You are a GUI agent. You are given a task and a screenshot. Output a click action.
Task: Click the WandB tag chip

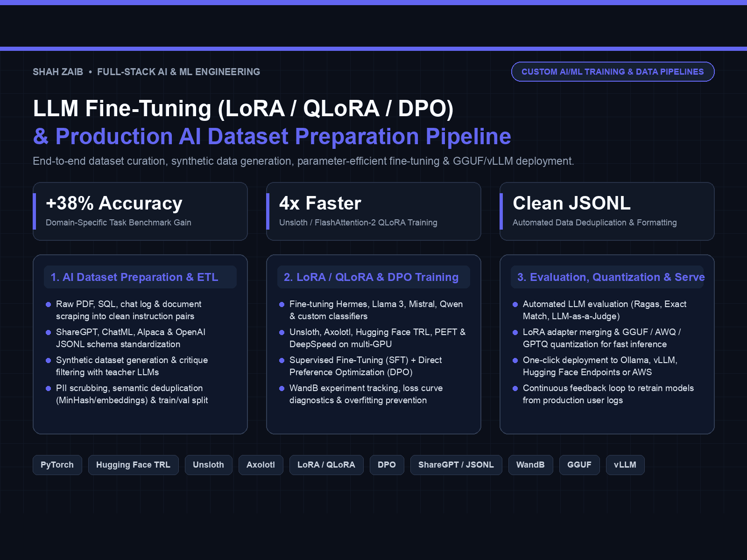coord(530,465)
